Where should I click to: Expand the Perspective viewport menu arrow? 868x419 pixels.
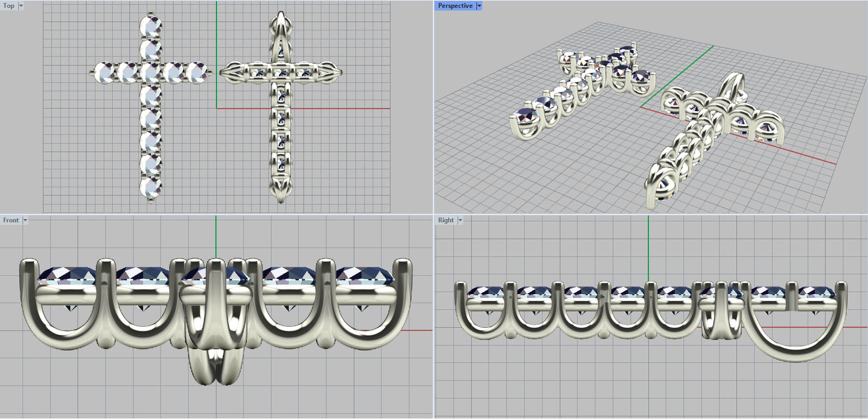point(479,6)
